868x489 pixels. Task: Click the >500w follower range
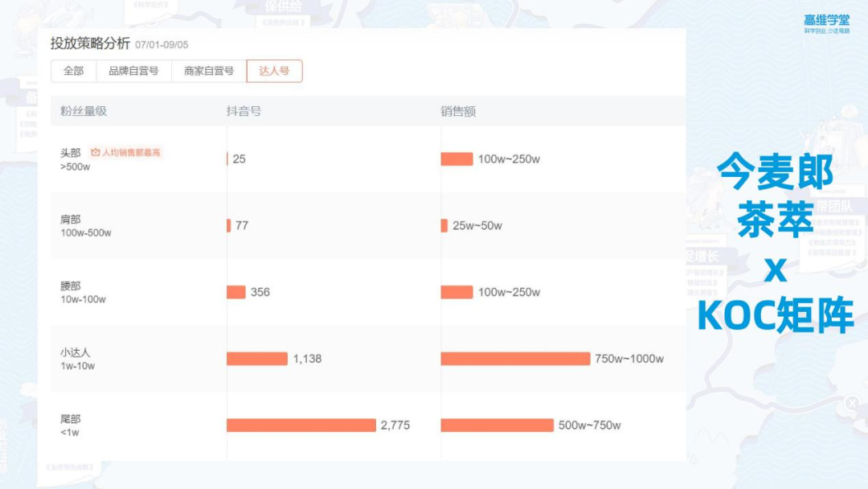pos(76,166)
